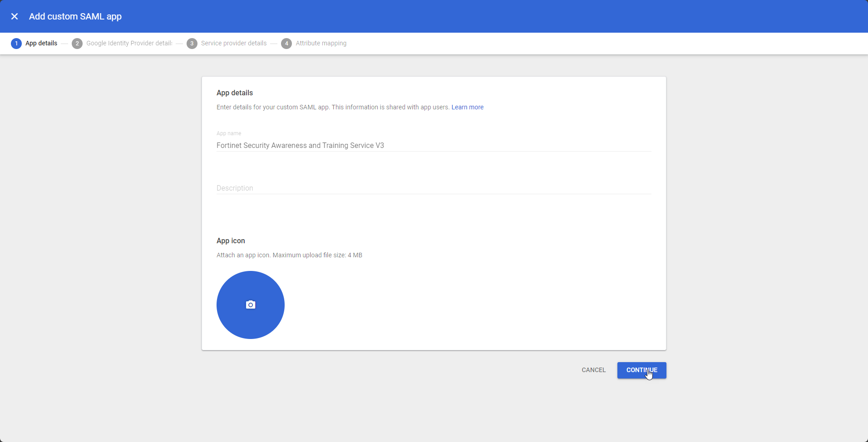Click the 'App details' card heading

point(235,93)
